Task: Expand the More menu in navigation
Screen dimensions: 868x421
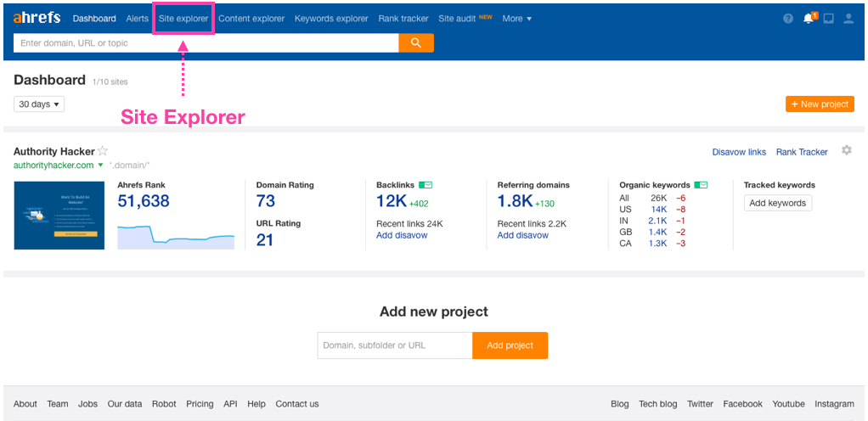Action: pos(517,19)
